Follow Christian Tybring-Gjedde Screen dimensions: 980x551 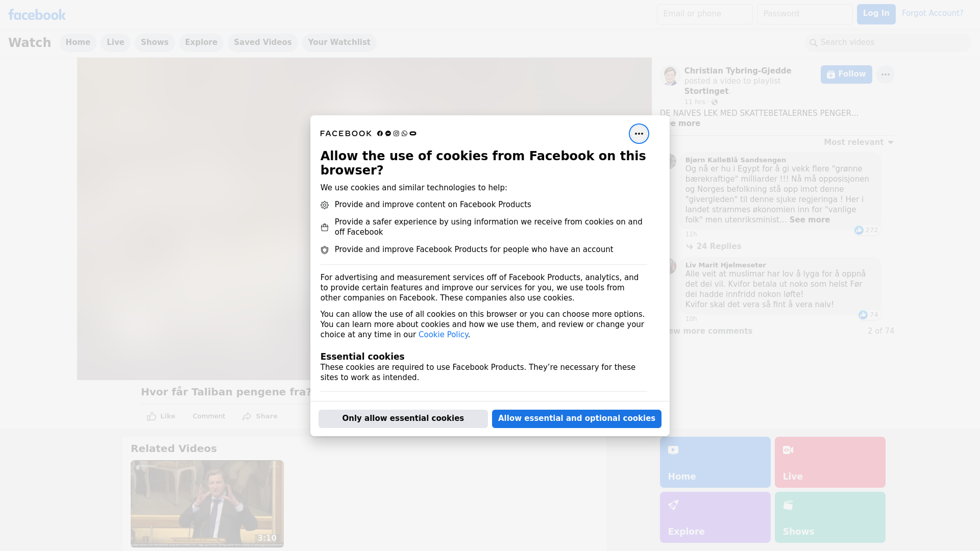pos(846,74)
